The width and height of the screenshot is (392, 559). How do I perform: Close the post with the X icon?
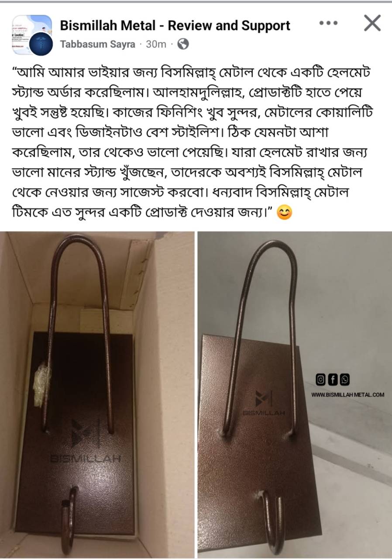(x=372, y=23)
